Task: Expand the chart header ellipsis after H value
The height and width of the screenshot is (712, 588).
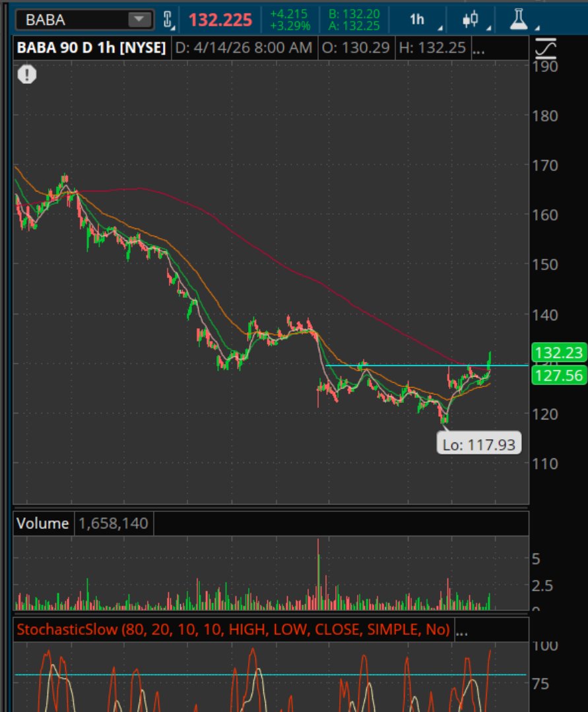Action: pos(478,50)
